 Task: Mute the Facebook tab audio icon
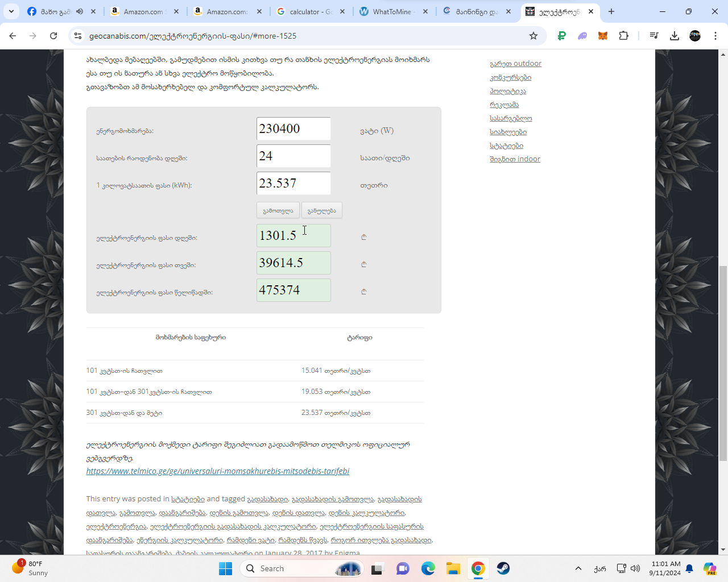(80, 11)
